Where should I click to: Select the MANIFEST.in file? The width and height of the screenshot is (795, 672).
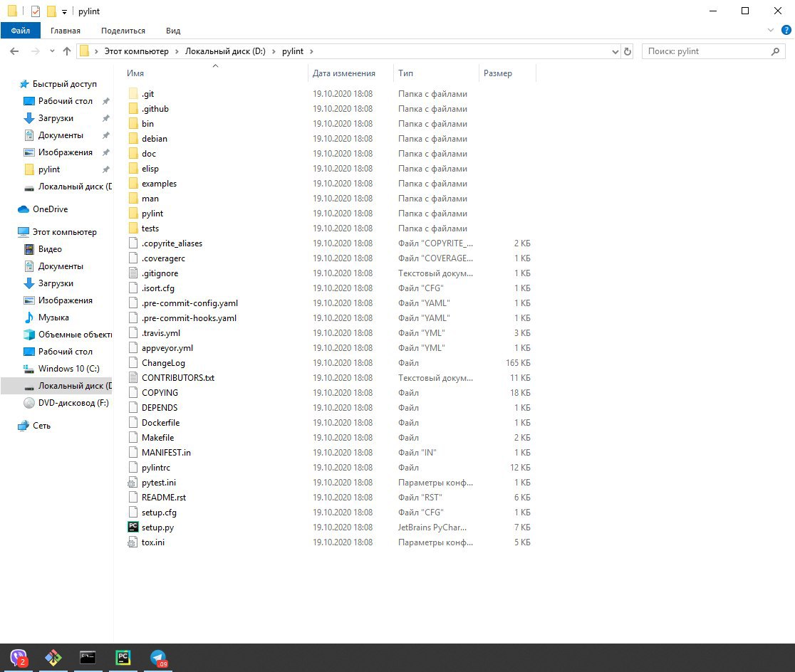(x=166, y=453)
